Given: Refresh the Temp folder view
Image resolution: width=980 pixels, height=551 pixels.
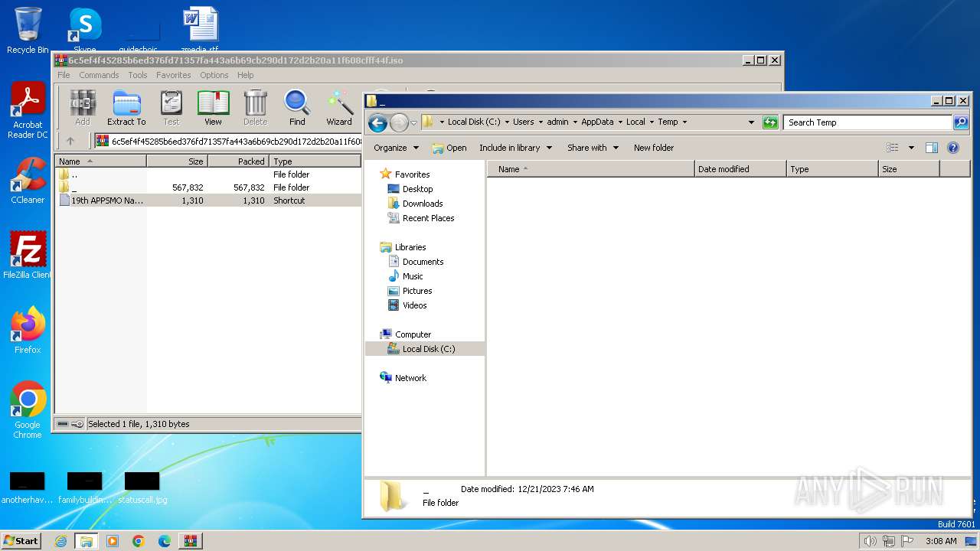Looking at the screenshot, I should click(x=770, y=122).
